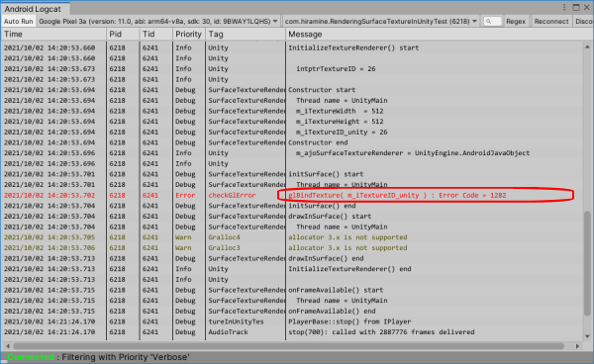Sort by the Time column header

pos(53,34)
